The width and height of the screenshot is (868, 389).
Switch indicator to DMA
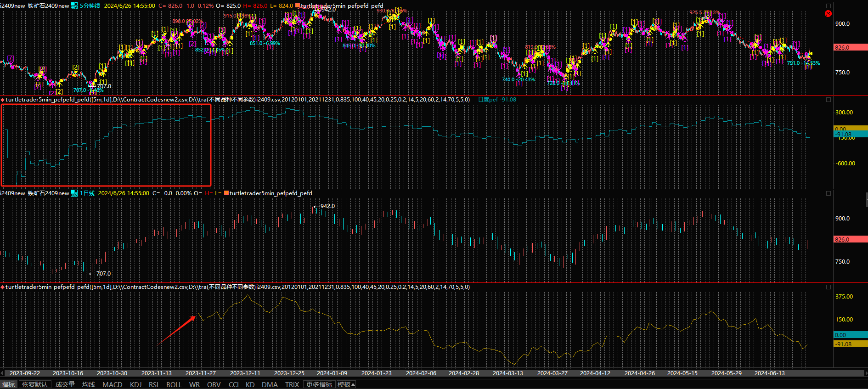[x=270, y=384]
